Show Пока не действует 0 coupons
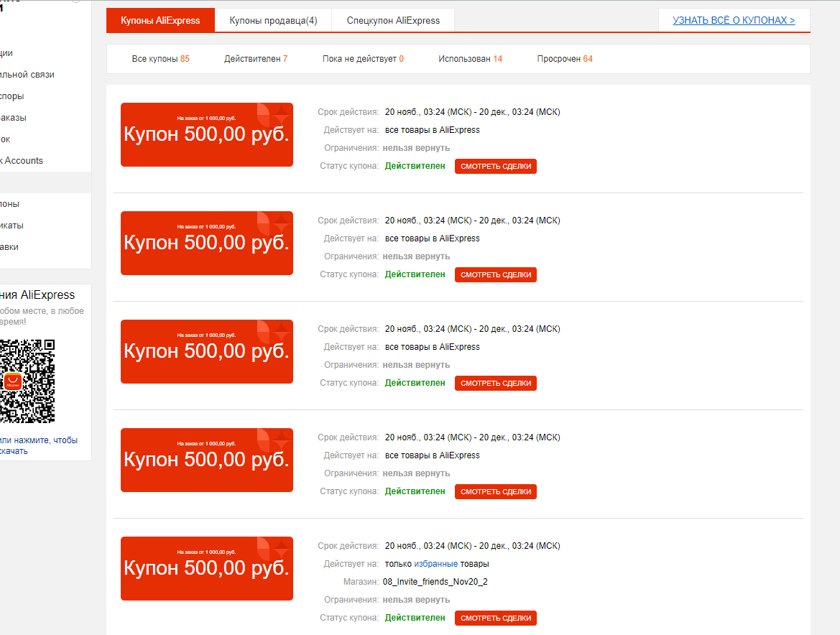Viewport: 840px width, 635px height. (363, 59)
